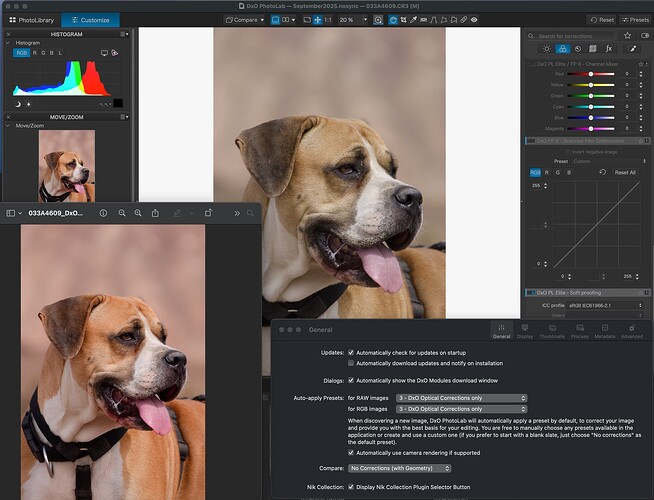
Task: Open the Display preferences tab
Action: pyautogui.click(x=524, y=331)
